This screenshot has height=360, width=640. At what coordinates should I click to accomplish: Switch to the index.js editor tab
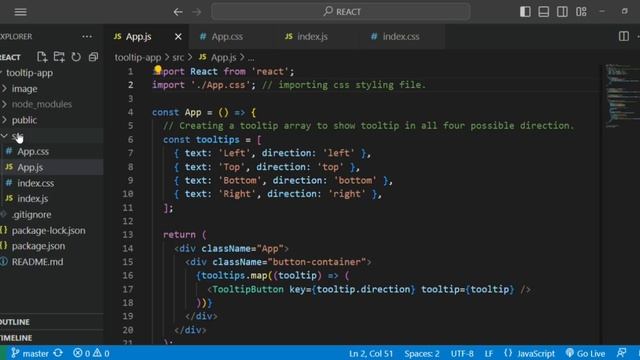click(312, 36)
